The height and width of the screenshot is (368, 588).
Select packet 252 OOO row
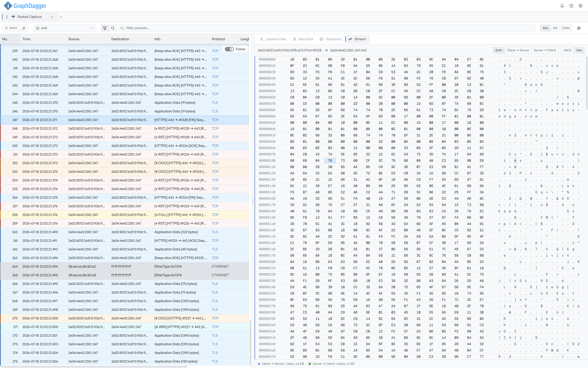(125, 163)
